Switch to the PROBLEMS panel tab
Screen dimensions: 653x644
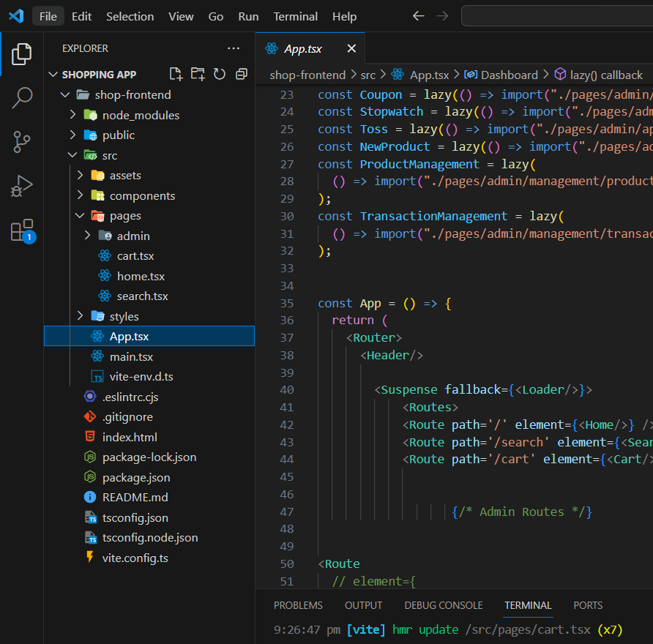[298, 605]
